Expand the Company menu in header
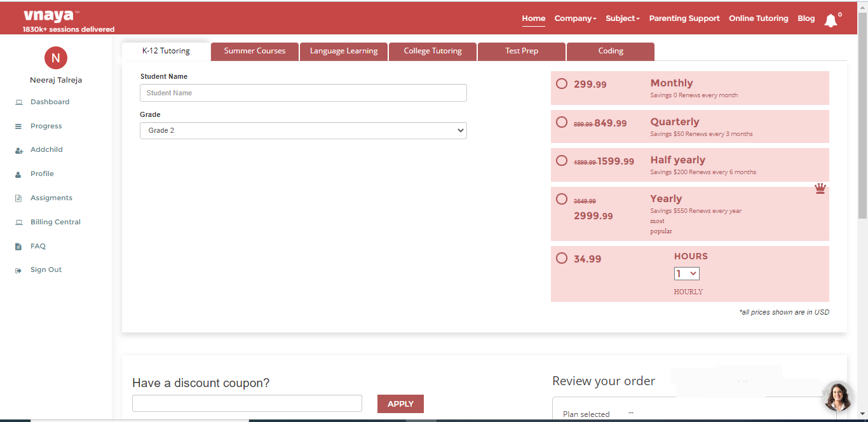 (575, 18)
